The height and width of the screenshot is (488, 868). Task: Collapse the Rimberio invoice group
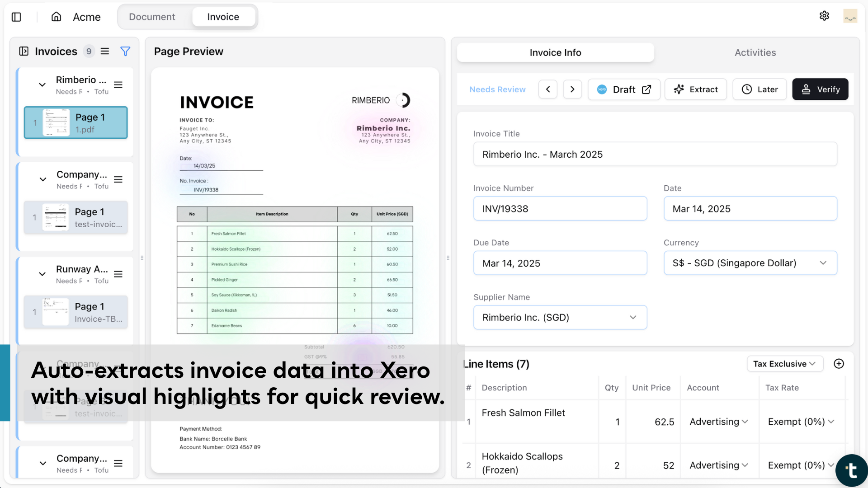42,85
